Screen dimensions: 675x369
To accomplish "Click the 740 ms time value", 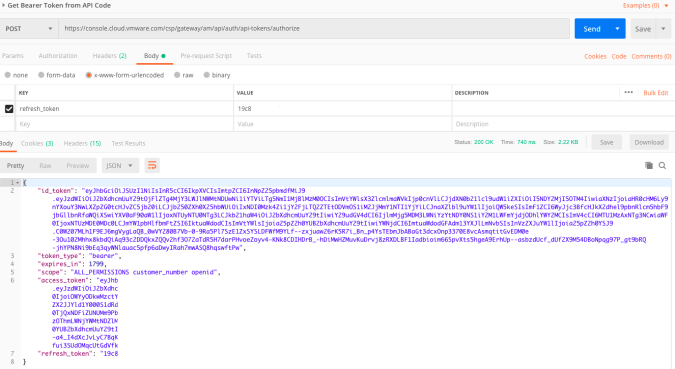I will pyautogui.click(x=526, y=142).
